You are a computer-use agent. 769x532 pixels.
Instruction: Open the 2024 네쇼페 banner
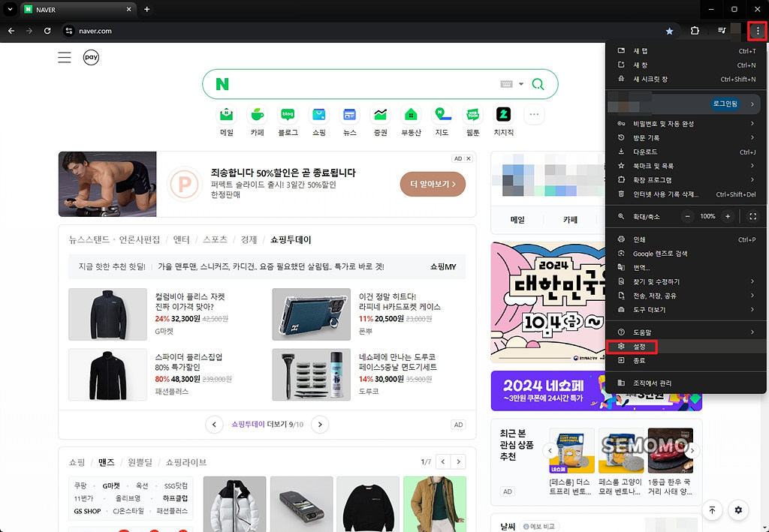[x=547, y=391]
